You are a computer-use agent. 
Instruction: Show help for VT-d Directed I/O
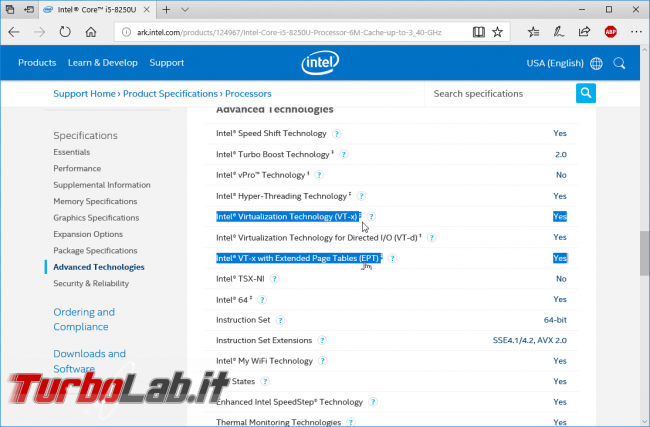point(431,238)
